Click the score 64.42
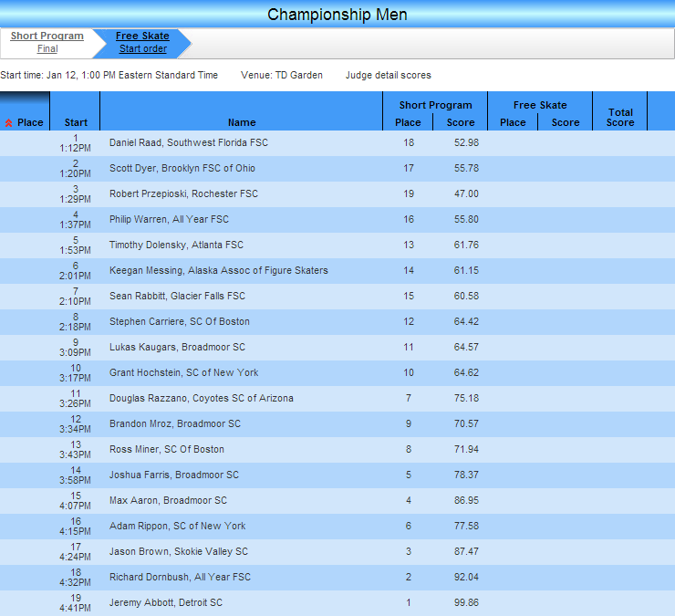The height and width of the screenshot is (616, 675). [466, 321]
